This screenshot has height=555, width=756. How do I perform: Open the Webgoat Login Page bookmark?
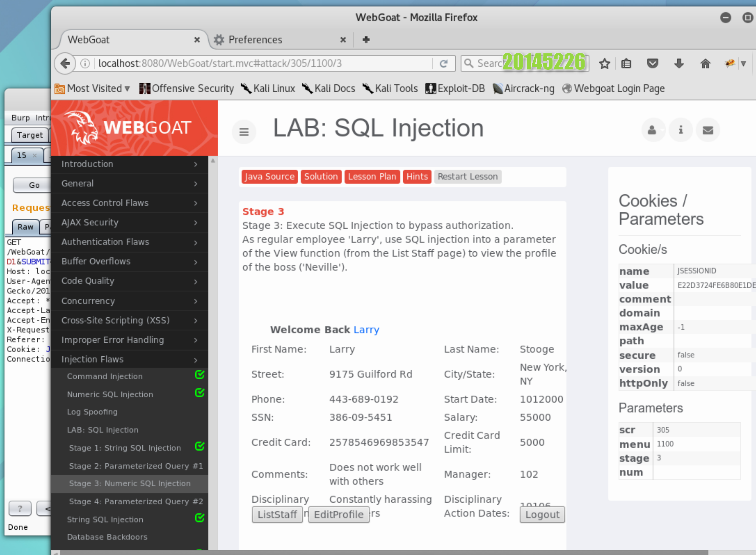pos(613,89)
